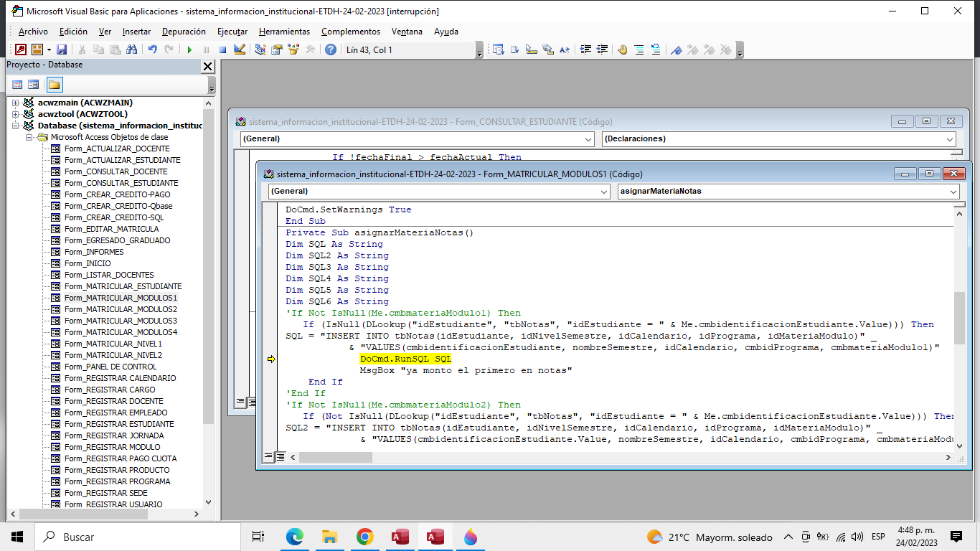Open the Archivo menu

click(33, 32)
